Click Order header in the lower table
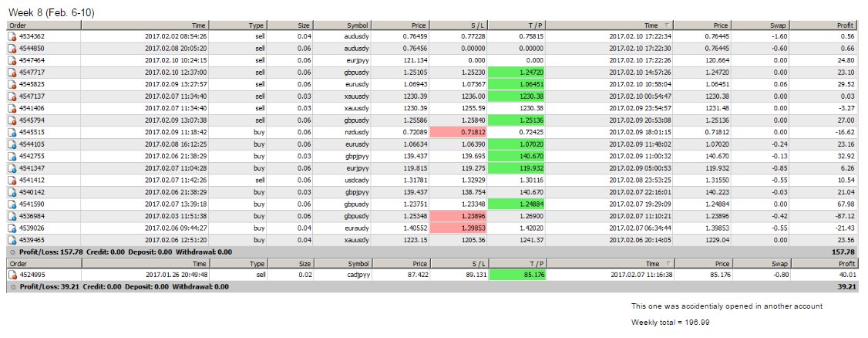 coord(44,265)
